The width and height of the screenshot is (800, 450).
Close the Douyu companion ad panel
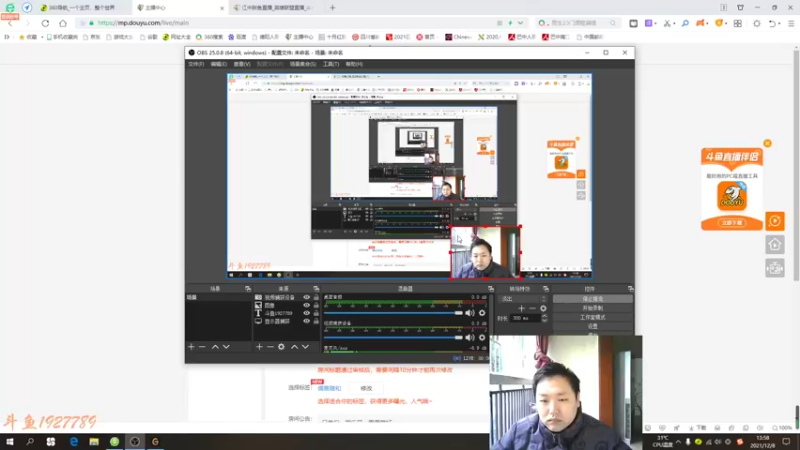[767, 143]
